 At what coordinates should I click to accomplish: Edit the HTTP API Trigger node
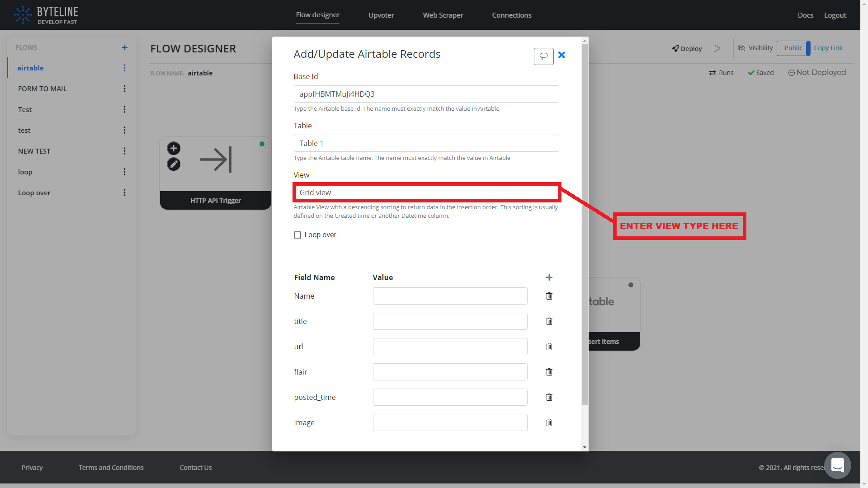point(174,164)
